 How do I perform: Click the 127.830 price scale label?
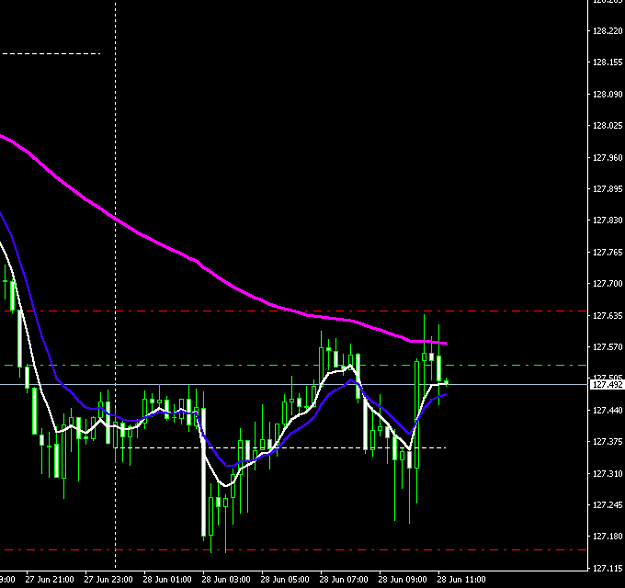click(x=607, y=220)
